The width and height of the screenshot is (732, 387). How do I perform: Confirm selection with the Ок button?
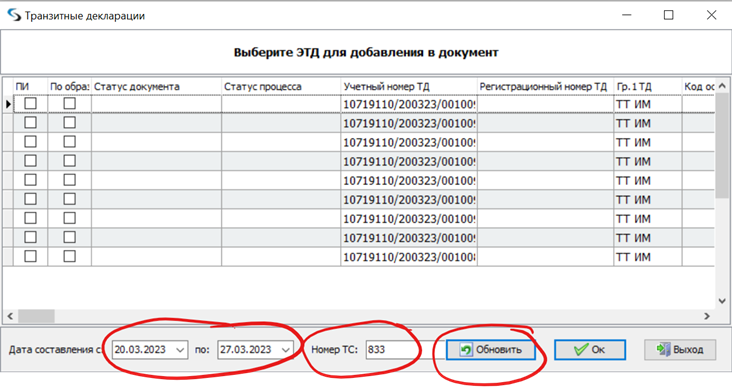[x=590, y=349]
